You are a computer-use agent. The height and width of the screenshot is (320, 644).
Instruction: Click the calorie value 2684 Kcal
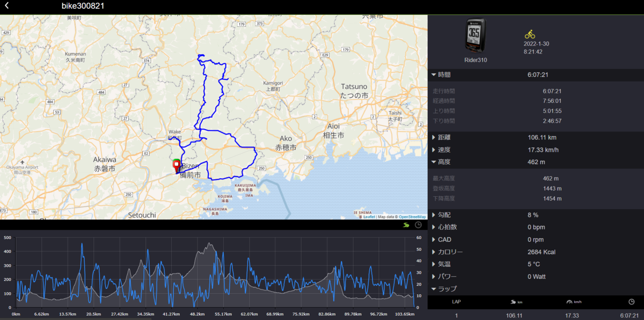click(541, 252)
